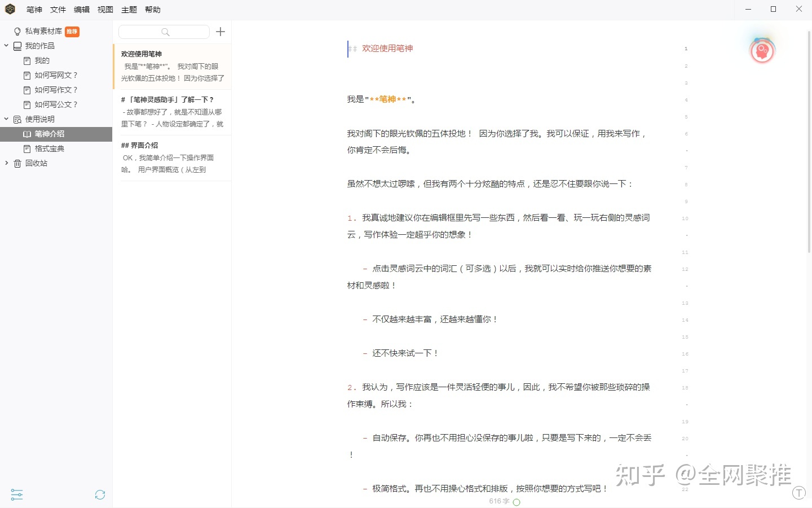Close the 笔神 window
The width and height of the screenshot is (812, 508).
[799, 9]
